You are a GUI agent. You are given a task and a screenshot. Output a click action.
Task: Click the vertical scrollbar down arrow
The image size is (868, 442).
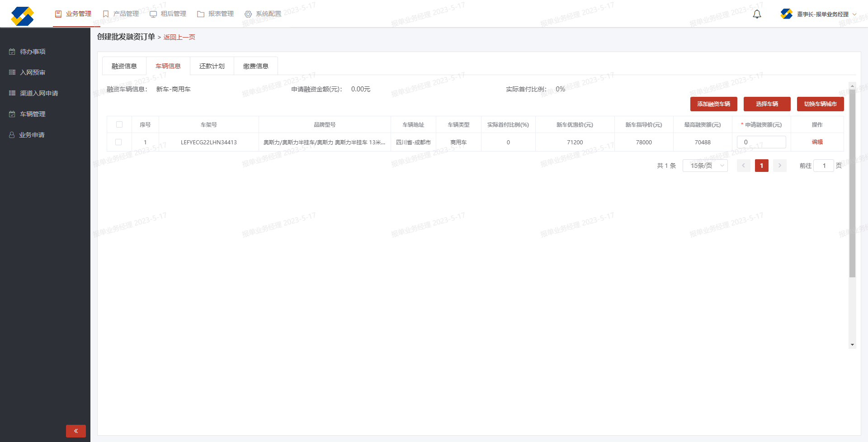point(852,345)
